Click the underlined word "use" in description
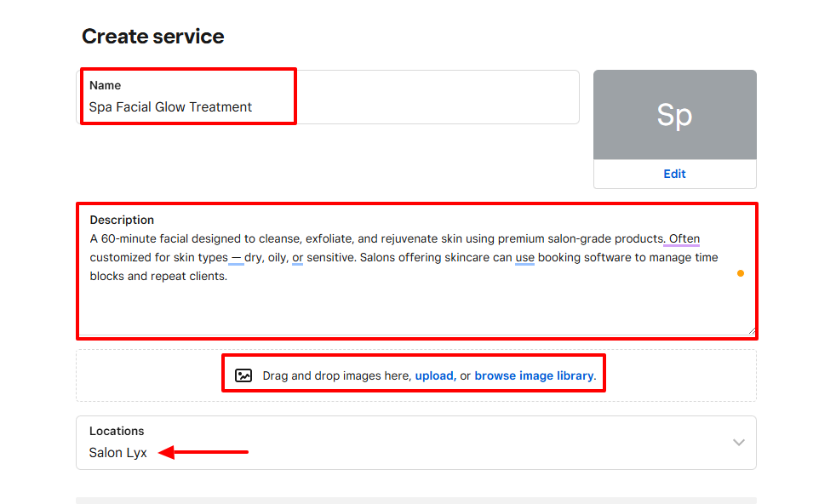The image size is (836, 504). point(524,257)
